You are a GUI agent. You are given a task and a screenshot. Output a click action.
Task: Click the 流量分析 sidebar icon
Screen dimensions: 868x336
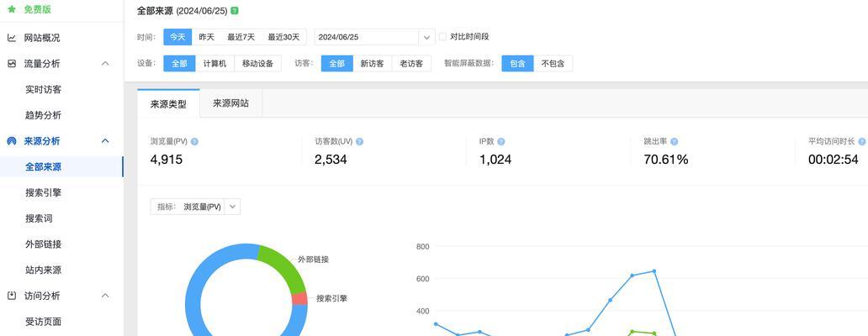pyautogui.click(x=12, y=64)
